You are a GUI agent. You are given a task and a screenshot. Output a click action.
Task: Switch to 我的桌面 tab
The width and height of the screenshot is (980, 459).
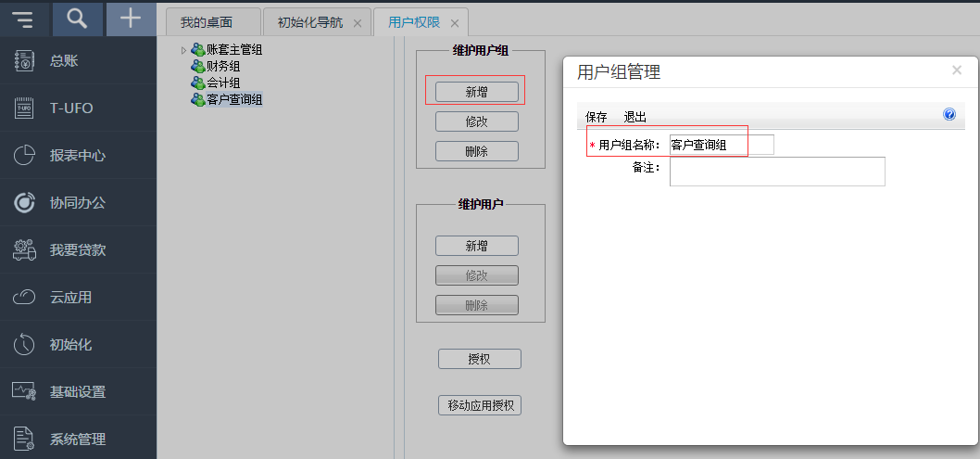pos(207,22)
